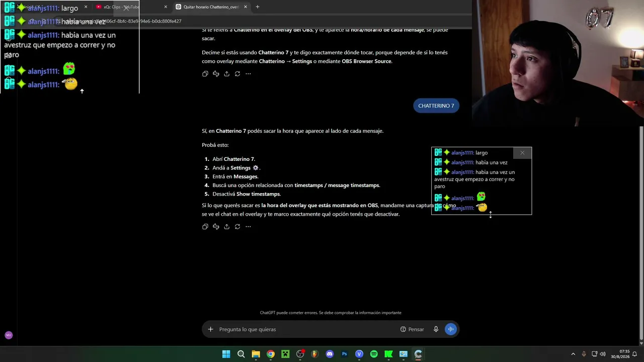644x362 pixels.
Task: Click the "Probá esto:" line
Action: tap(215, 145)
